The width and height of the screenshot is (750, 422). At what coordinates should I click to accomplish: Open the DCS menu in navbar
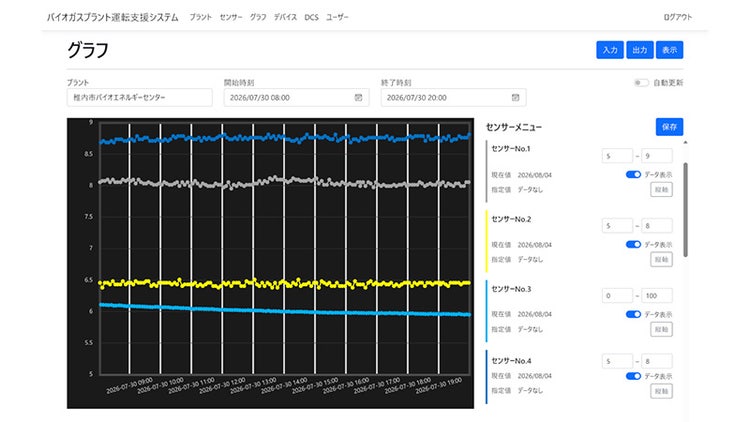pyautogui.click(x=311, y=17)
